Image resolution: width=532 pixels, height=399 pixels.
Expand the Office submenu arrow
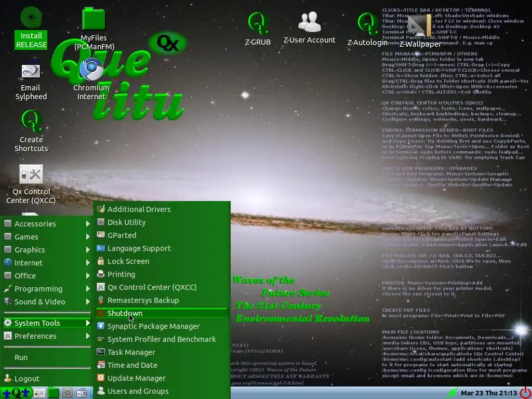(88, 275)
